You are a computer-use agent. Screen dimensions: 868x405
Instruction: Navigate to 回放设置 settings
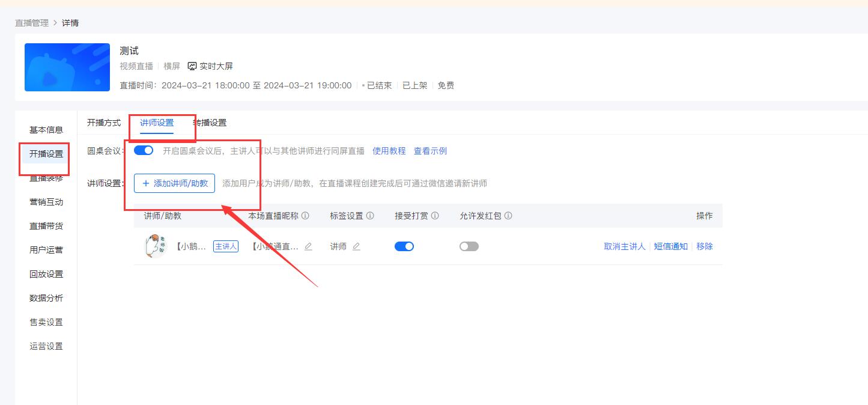[x=46, y=273]
